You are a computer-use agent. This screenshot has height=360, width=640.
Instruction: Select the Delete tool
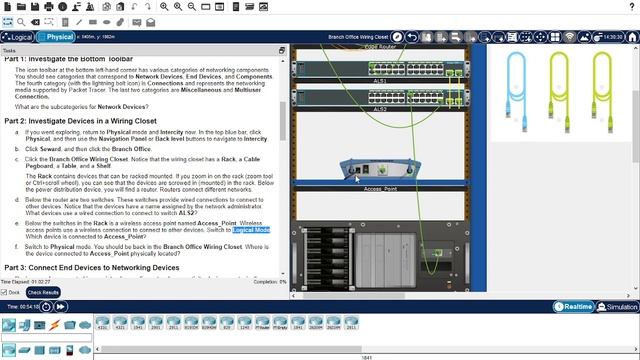(35, 22)
